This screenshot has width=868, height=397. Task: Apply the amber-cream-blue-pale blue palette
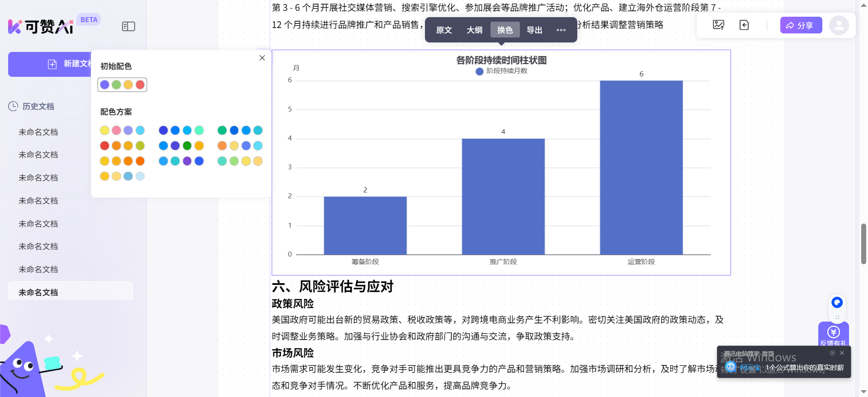pos(123,176)
